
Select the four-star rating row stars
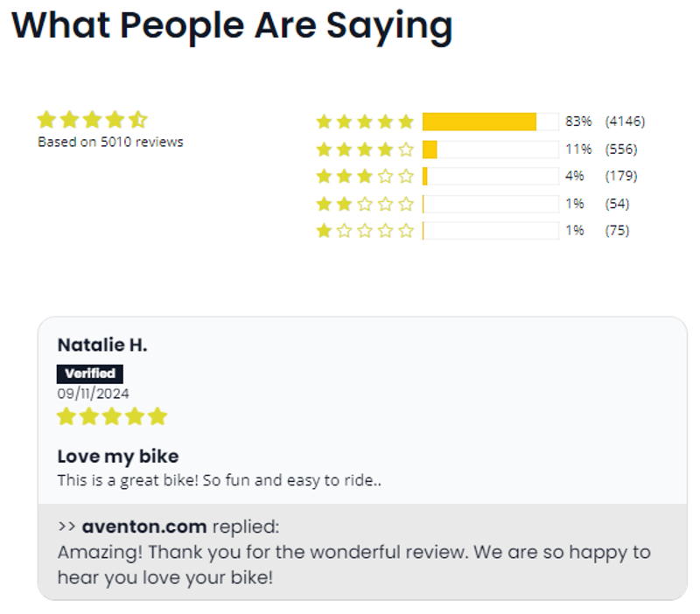(x=365, y=150)
